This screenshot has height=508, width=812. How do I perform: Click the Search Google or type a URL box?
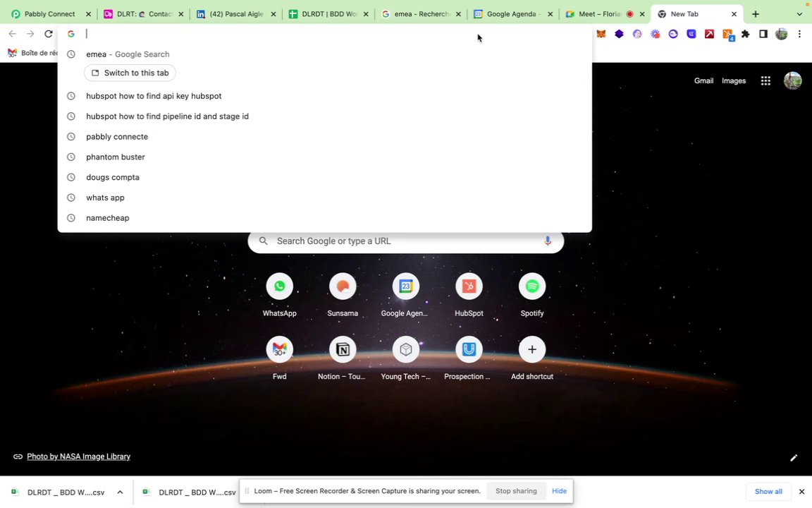405,241
